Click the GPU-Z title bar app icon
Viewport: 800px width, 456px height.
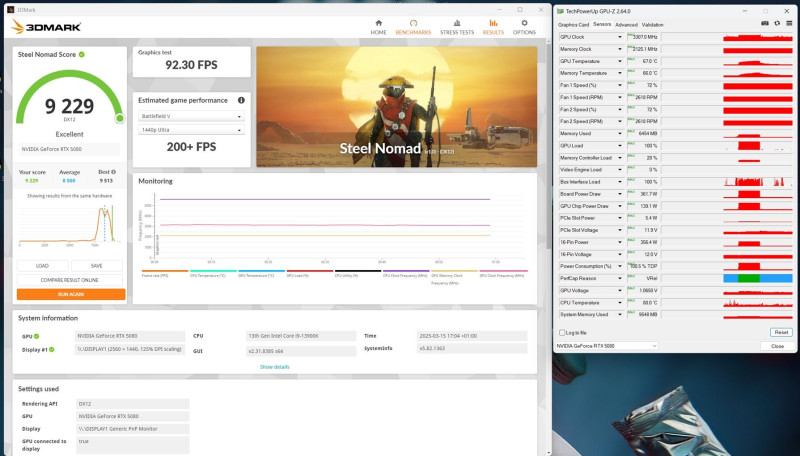click(560, 11)
